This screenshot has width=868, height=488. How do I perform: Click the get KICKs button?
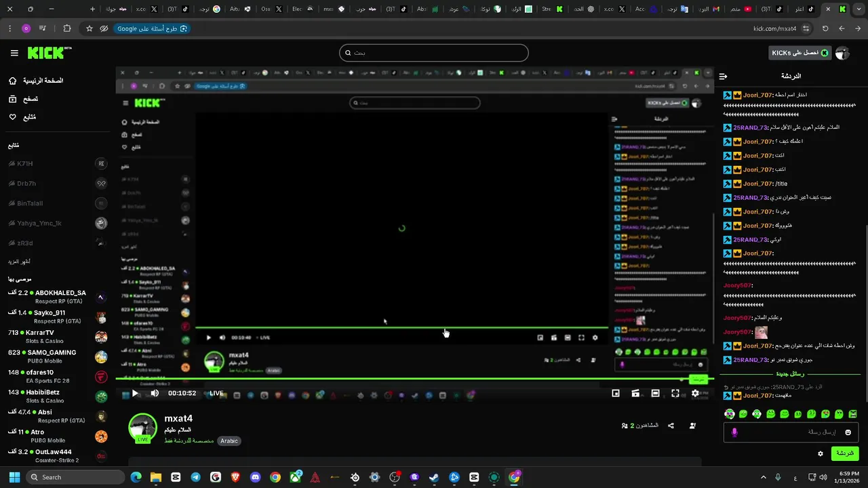pos(800,53)
